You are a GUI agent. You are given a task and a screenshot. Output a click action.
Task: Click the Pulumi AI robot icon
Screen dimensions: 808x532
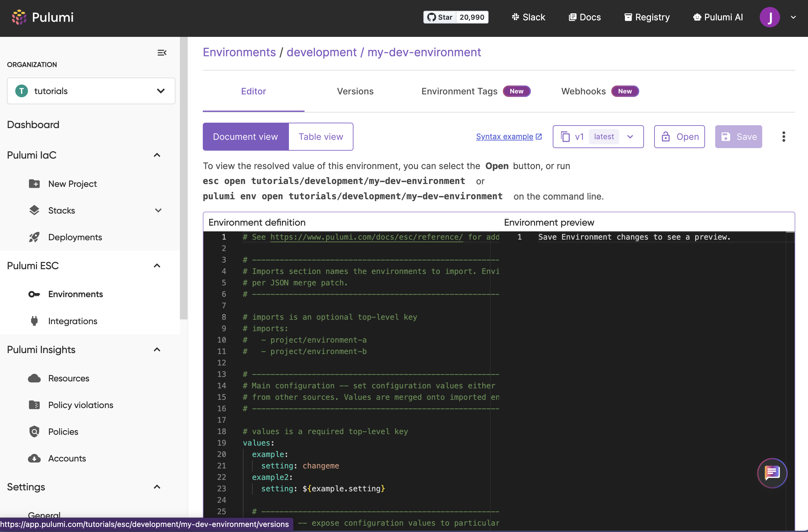click(x=697, y=17)
